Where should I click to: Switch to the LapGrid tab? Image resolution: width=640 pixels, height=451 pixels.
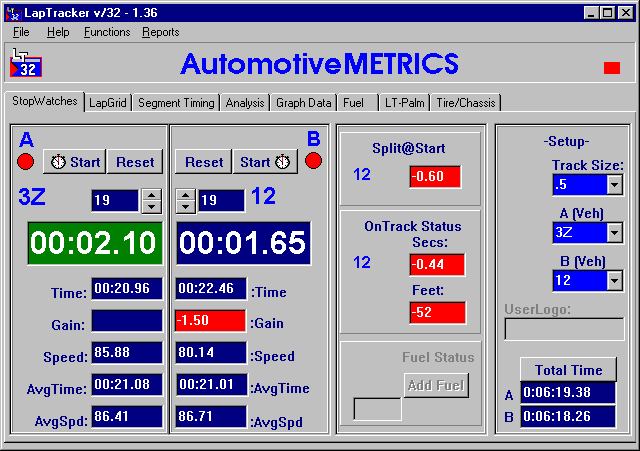tap(108, 103)
